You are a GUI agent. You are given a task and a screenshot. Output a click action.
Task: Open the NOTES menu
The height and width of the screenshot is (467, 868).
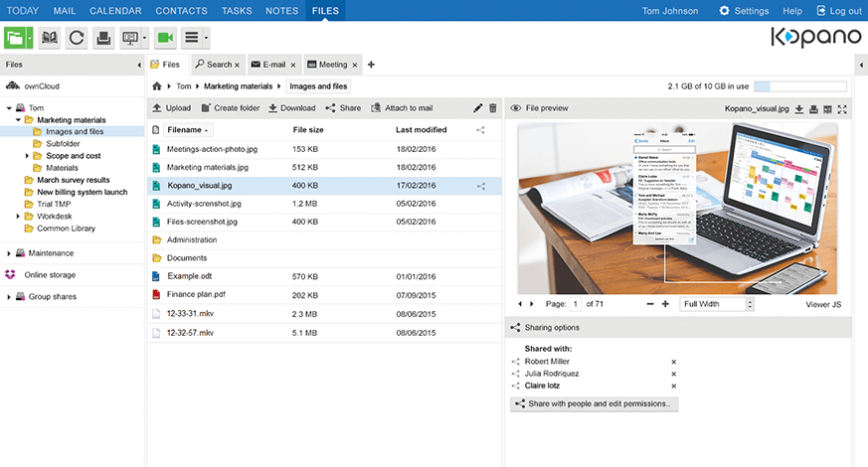click(281, 11)
